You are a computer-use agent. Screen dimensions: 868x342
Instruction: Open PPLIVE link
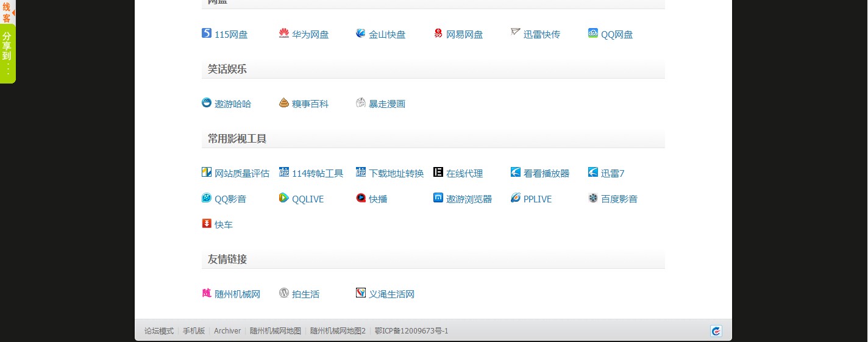coord(538,199)
